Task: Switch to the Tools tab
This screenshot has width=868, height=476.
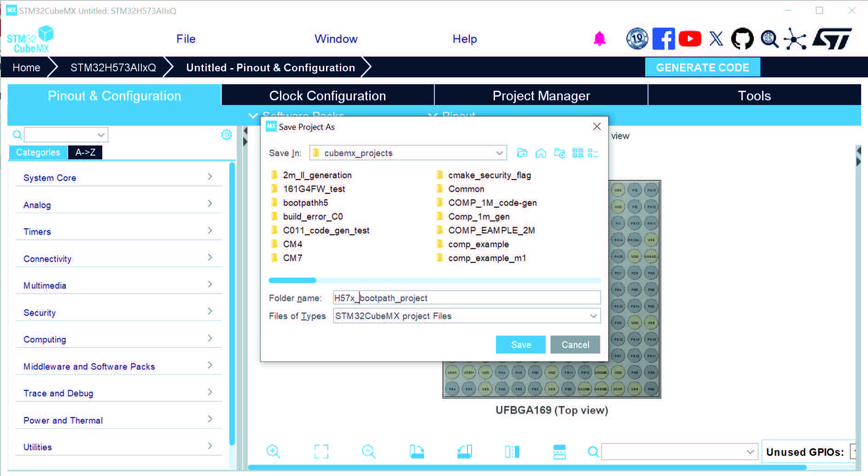Action: tap(754, 96)
